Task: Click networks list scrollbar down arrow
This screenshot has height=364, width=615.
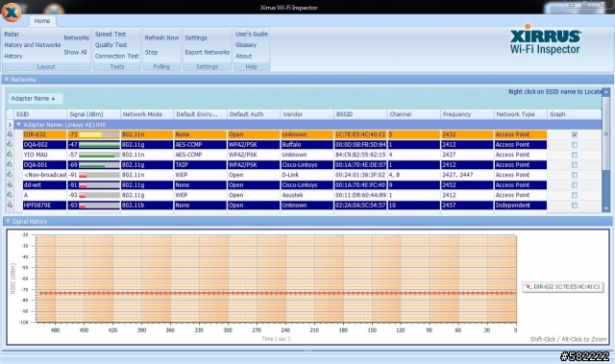Action: click(606, 208)
